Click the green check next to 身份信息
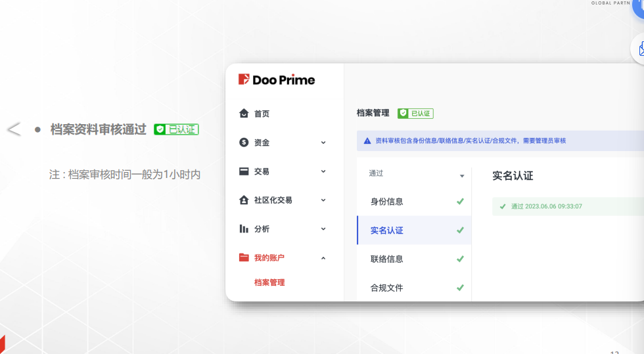Image resolution: width=644 pixels, height=354 pixels. pyautogui.click(x=460, y=202)
